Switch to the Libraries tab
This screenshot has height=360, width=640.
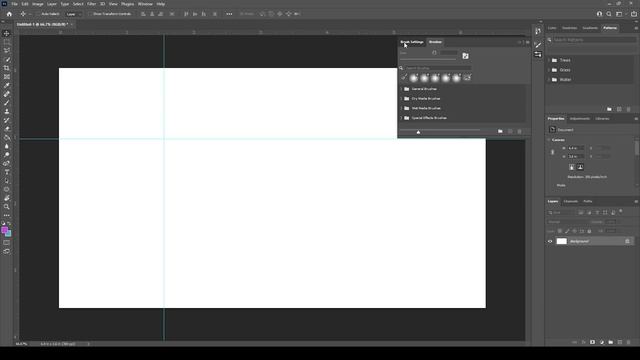602,119
